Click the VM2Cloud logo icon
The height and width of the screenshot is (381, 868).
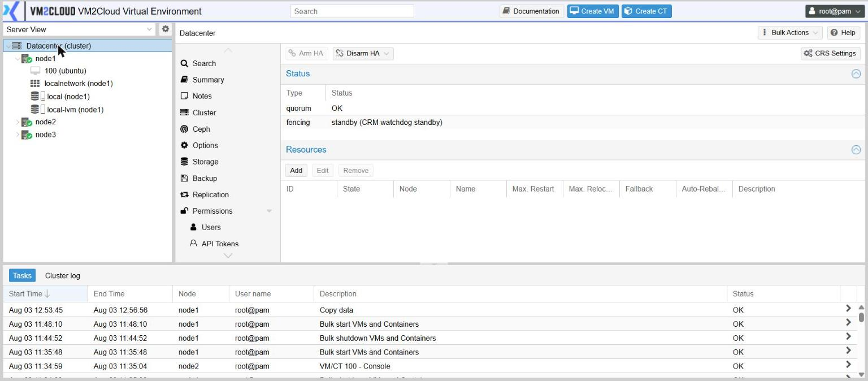point(10,11)
